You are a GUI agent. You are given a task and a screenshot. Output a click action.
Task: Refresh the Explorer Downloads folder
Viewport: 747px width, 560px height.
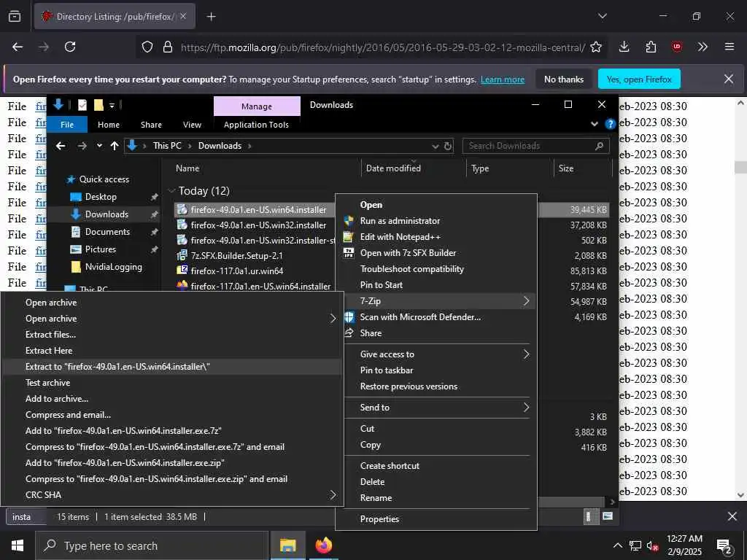point(448,146)
